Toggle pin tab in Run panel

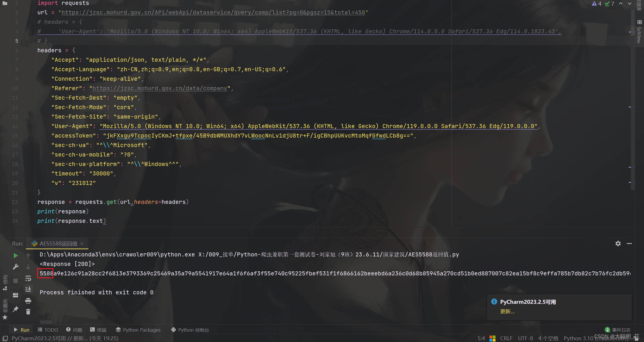click(x=16, y=309)
